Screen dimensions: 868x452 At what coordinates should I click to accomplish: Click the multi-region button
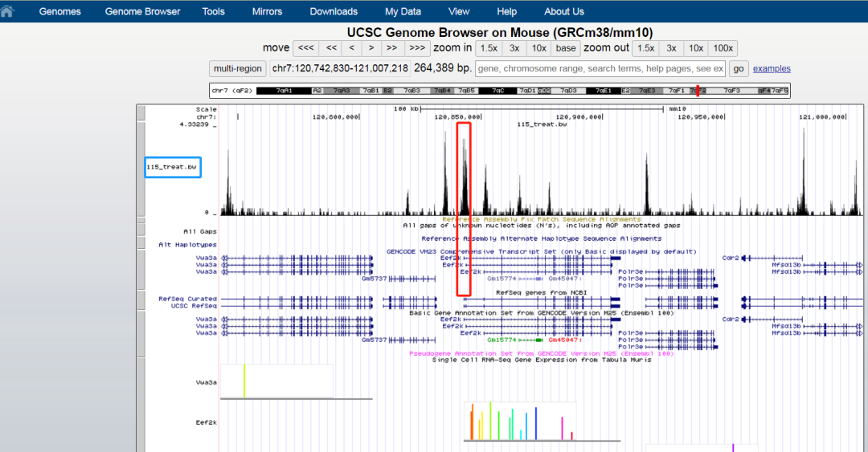(237, 68)
